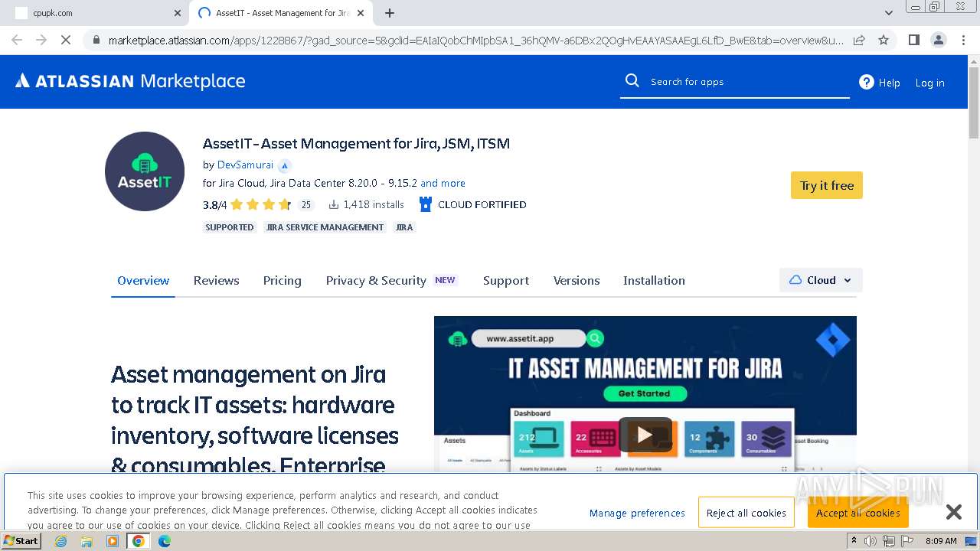Click the Try it free button

pyautogui.click(x=827, y=185)
